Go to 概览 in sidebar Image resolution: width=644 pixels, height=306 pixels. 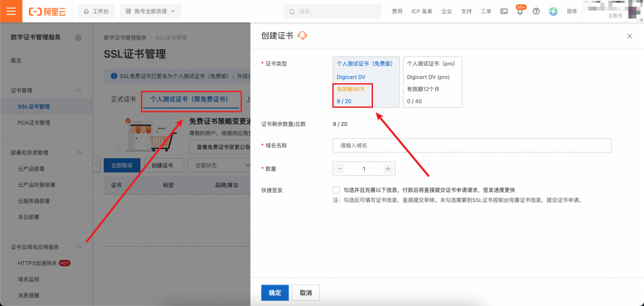(x=16, y=60)
